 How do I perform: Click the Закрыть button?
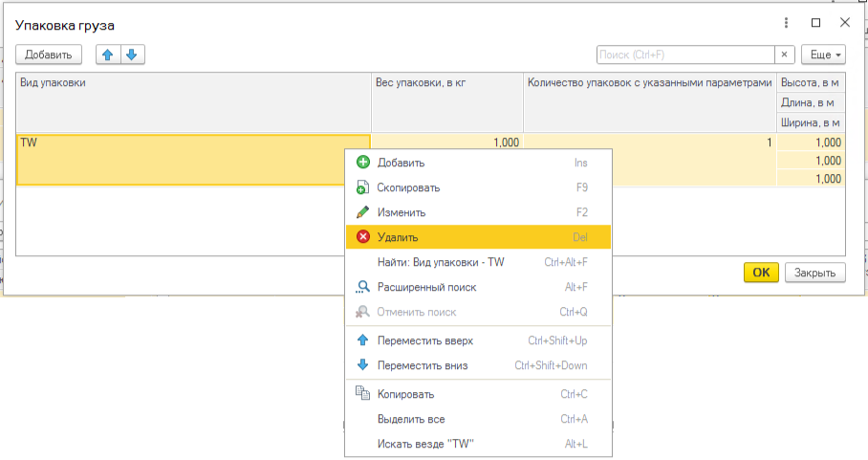point(814,273)
